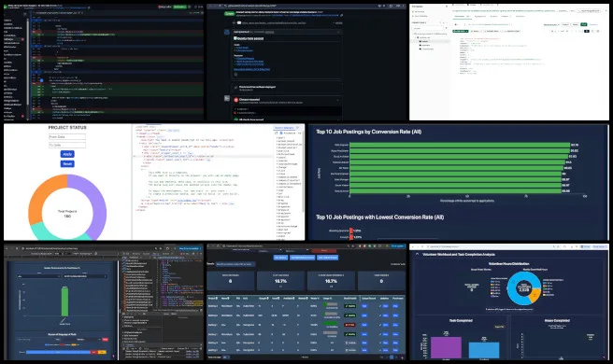Click the highlighted collection in Compass sidebar
Viewport: 613px width, 364px height.
(431, 41)
